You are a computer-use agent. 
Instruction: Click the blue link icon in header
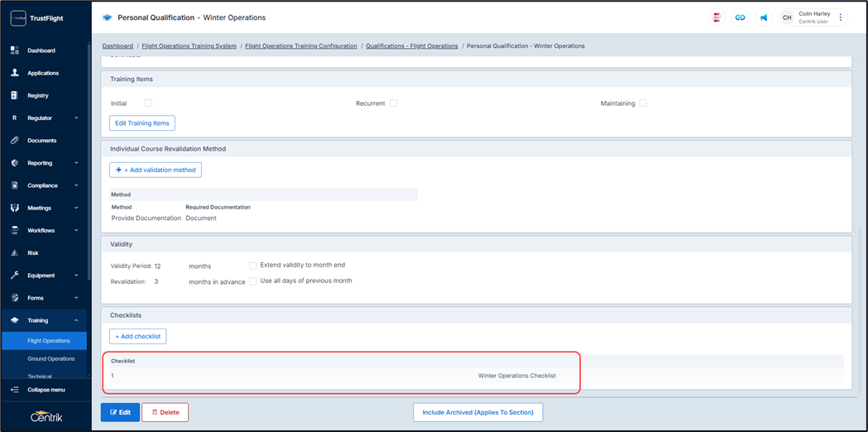740,17
